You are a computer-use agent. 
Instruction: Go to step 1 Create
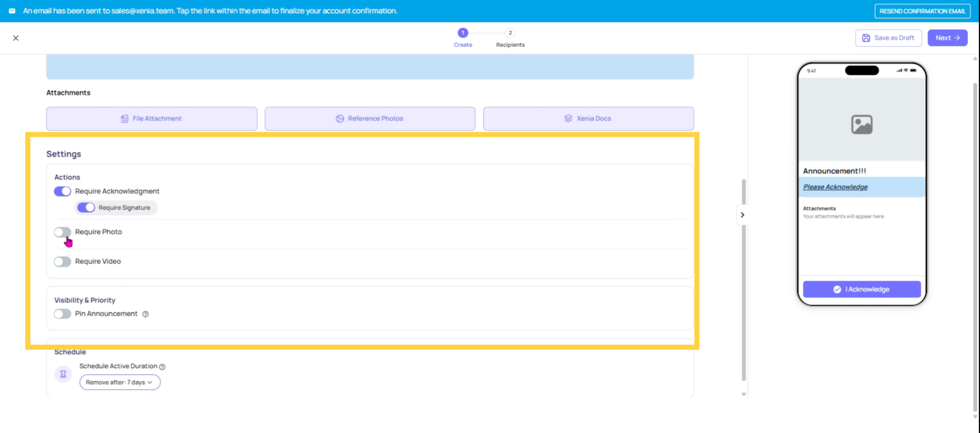[463, 38]
